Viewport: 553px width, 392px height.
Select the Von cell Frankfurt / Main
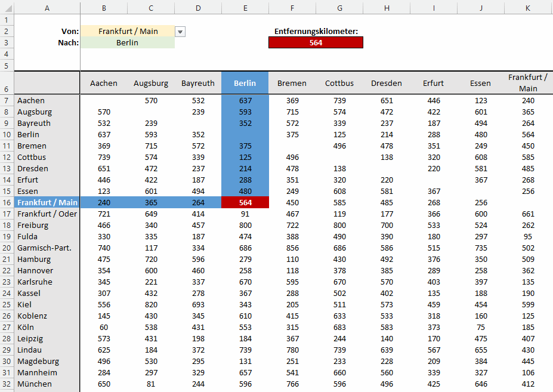[x=128, y=32]
